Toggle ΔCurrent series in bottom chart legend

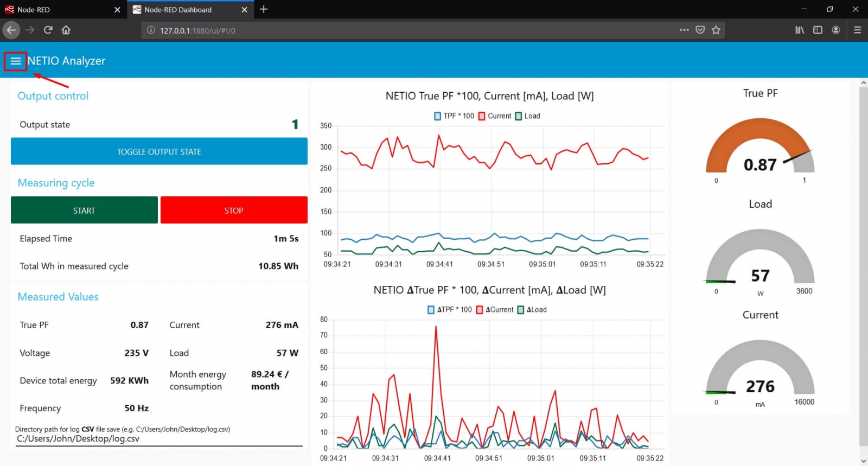(495, 310)
